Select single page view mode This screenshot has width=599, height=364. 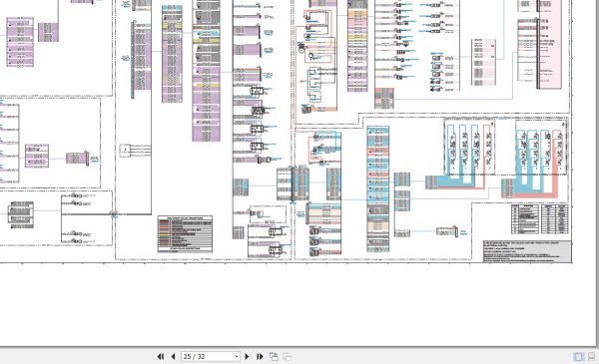579,356
